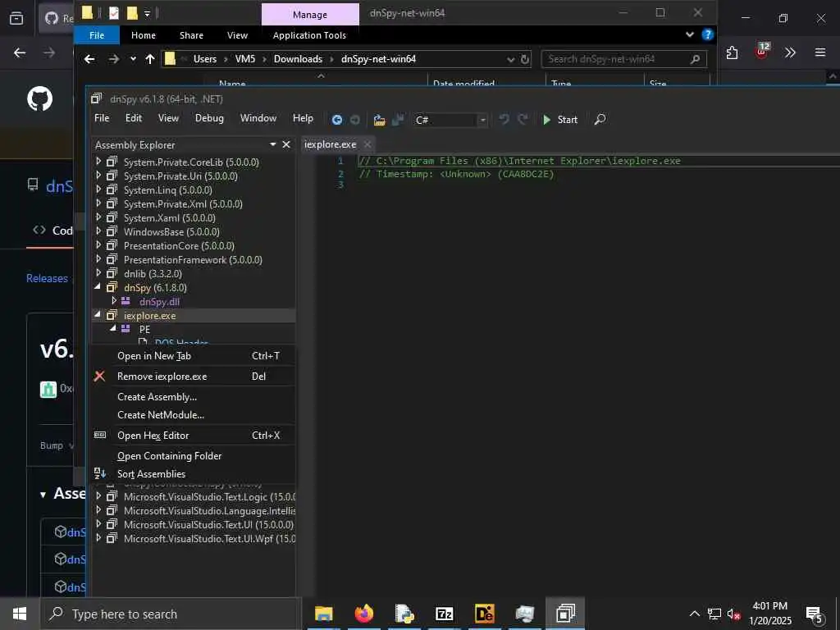Image resolution: width=840 pixels, height=630 pixels.
Task: Expand Microsoft.VisualStudio.Text.UI.Wpf node
Action: click(98, 538)
